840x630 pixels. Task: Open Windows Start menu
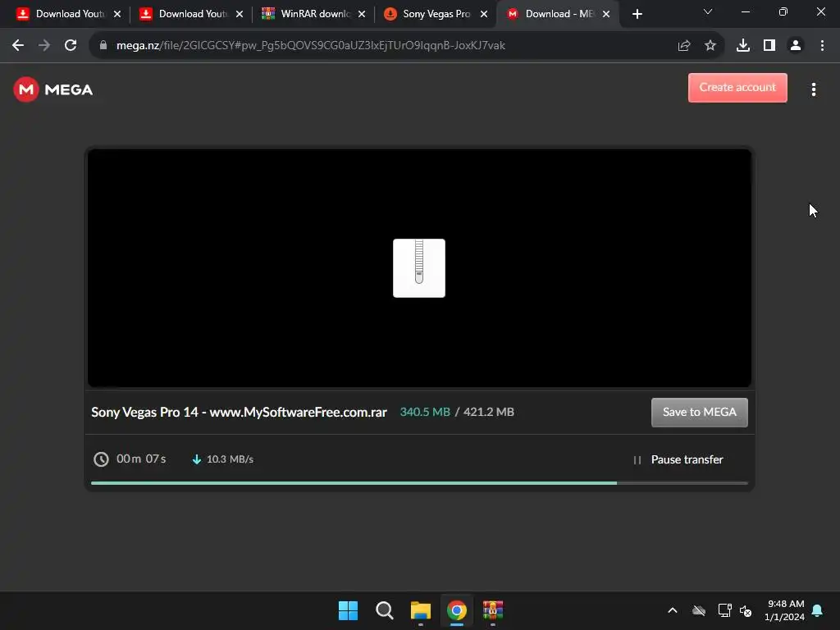[x=348, y=610]
